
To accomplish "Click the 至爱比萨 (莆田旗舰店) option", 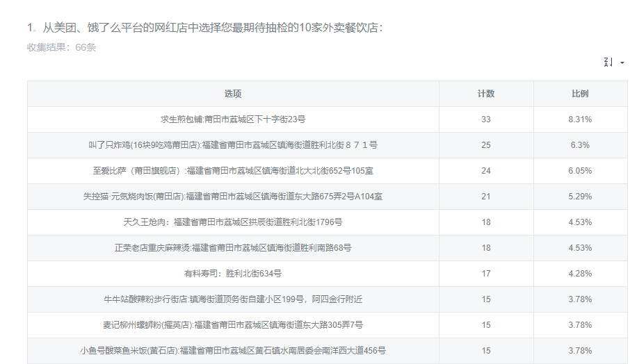I will 233,171.
